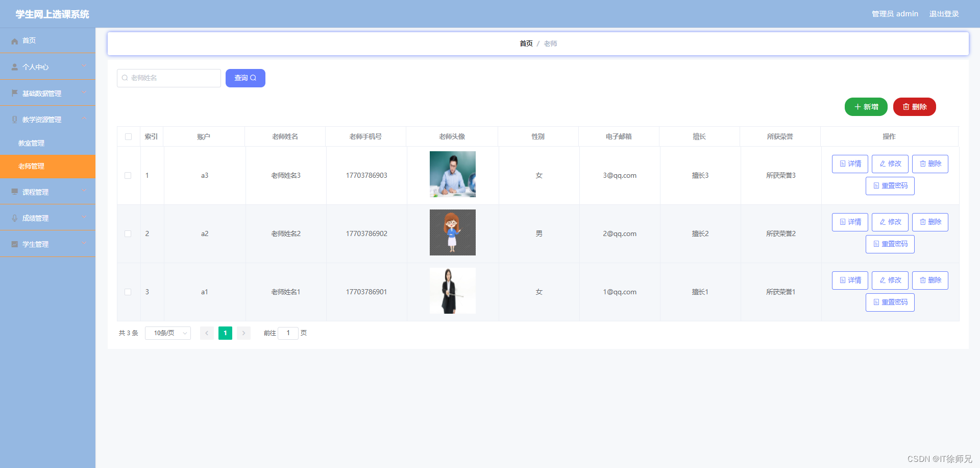Click 退出登录 to log out
This screenshot has height=468, width=980.
point(944,14)
